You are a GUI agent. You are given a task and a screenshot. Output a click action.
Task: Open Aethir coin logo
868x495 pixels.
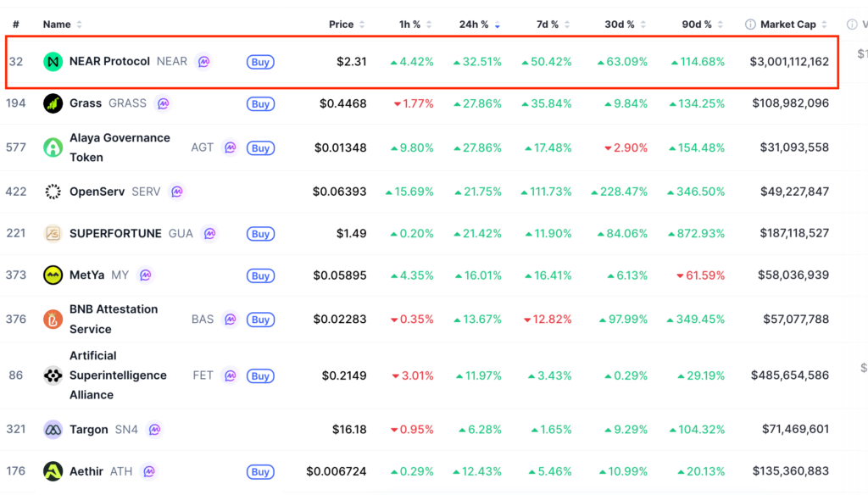(x=53, y=471)
